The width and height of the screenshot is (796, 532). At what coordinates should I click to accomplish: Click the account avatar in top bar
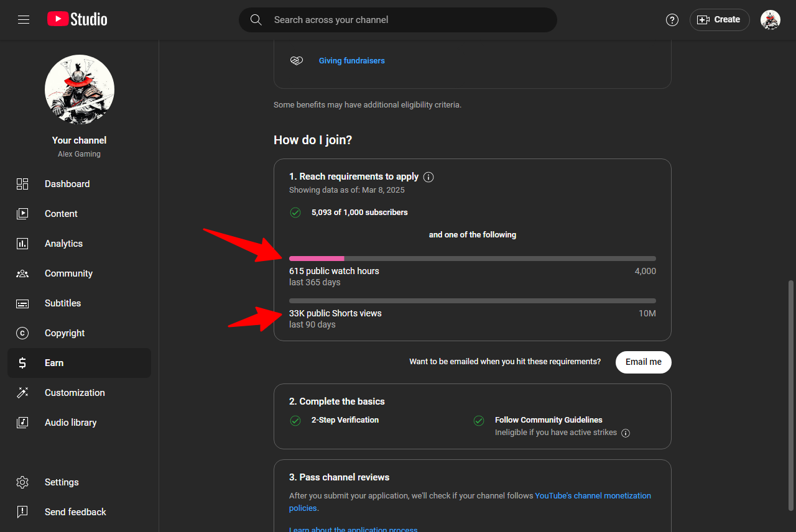pos(771,20)
